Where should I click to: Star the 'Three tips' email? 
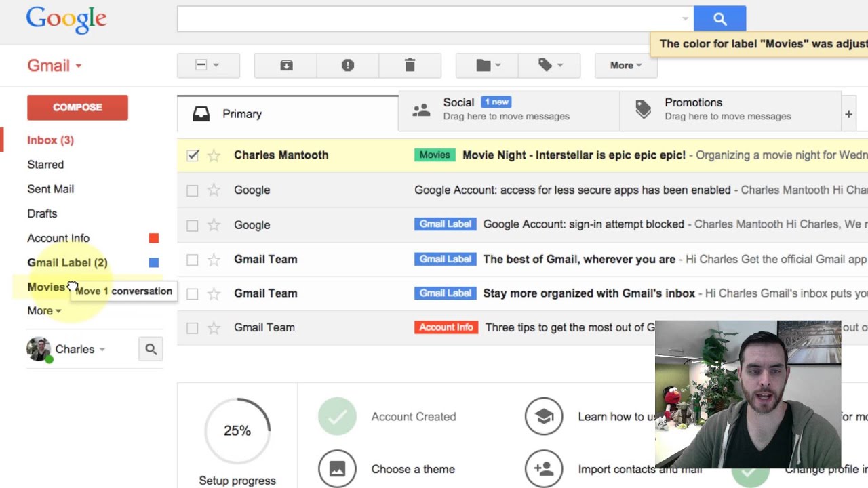point(214,328)
